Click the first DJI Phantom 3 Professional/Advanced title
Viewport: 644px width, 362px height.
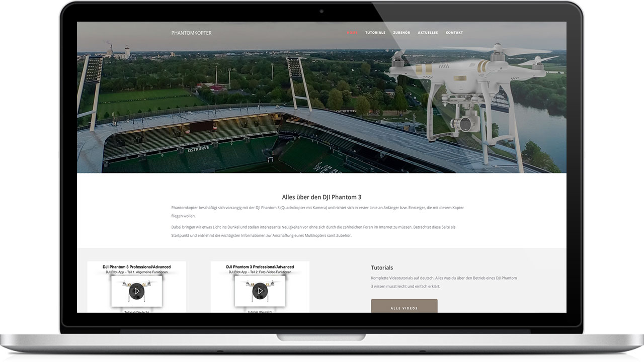coord(136,266)
